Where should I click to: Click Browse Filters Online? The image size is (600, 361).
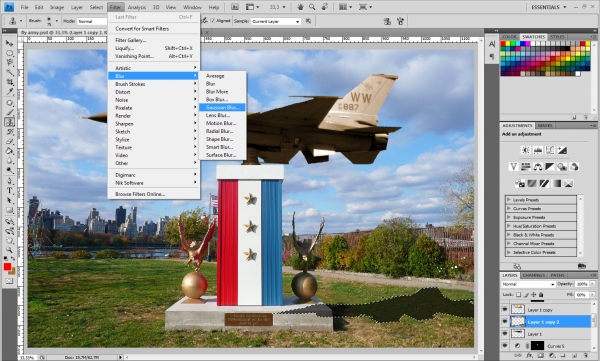154,194
